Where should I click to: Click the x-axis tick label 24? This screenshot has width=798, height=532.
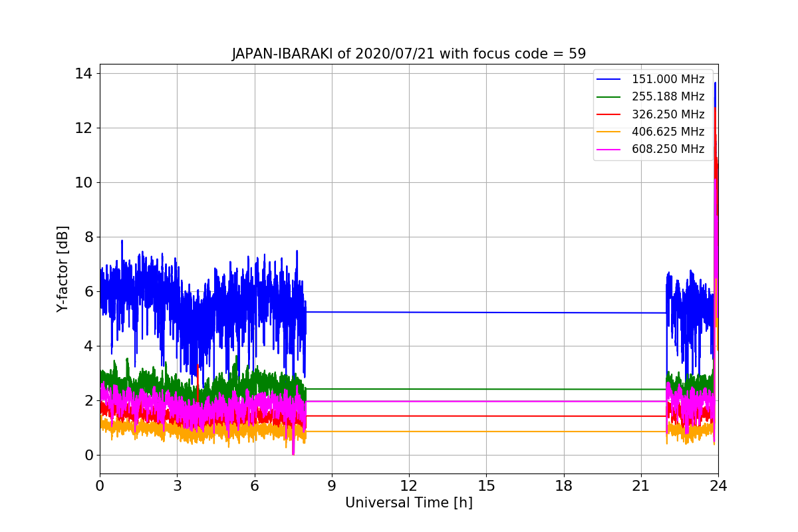[x=718, y=486]
